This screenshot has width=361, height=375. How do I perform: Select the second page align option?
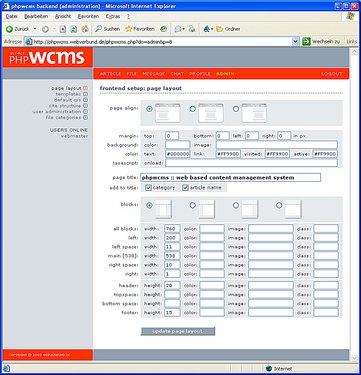(x=192, y=109)
